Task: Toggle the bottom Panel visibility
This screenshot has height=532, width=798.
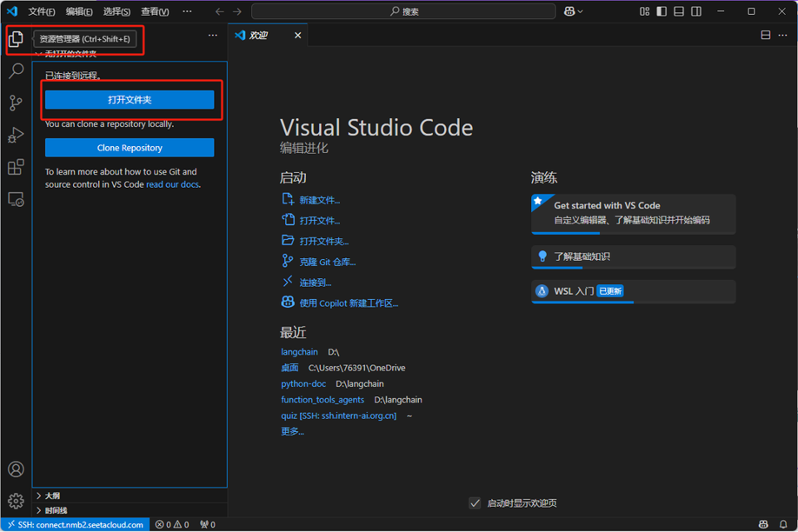Action: pos(679,11)
